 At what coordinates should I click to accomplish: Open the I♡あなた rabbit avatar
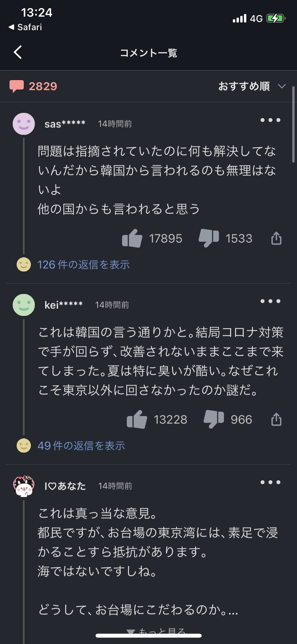pyautogui.click(x=24, y=486)
